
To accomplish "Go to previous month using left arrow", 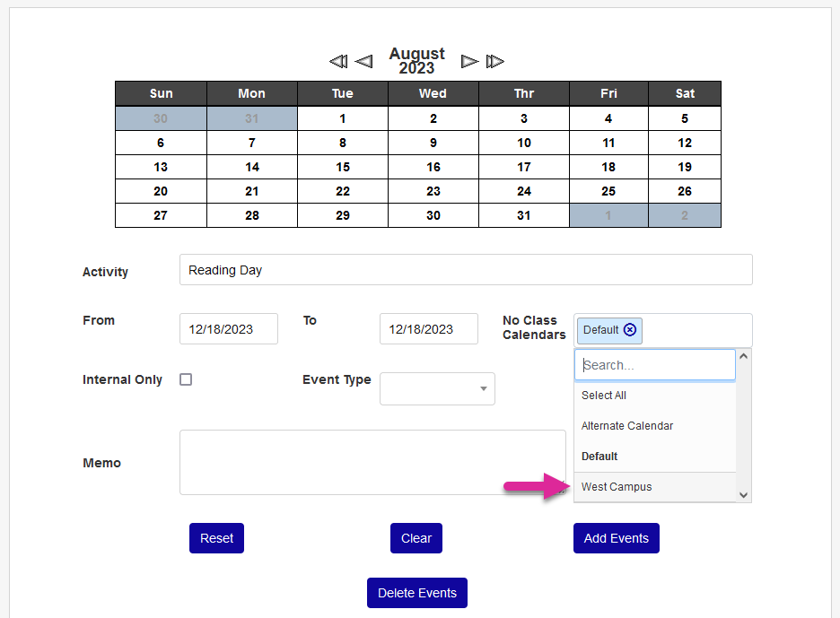I will pos(363,62).
